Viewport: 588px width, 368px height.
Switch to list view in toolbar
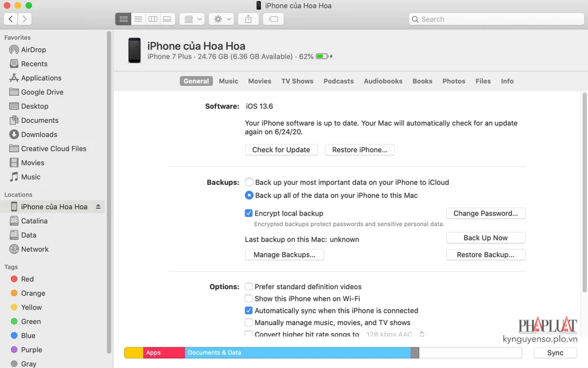coord(138,19)
